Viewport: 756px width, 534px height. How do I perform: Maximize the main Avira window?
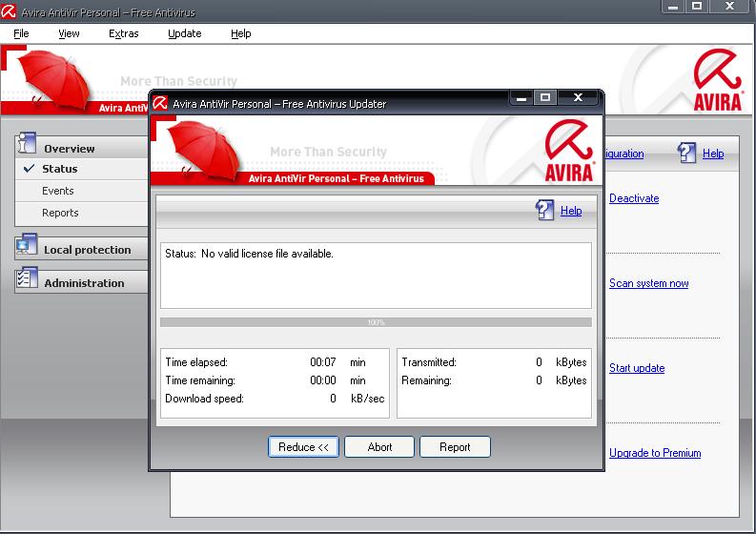(697, 7)
